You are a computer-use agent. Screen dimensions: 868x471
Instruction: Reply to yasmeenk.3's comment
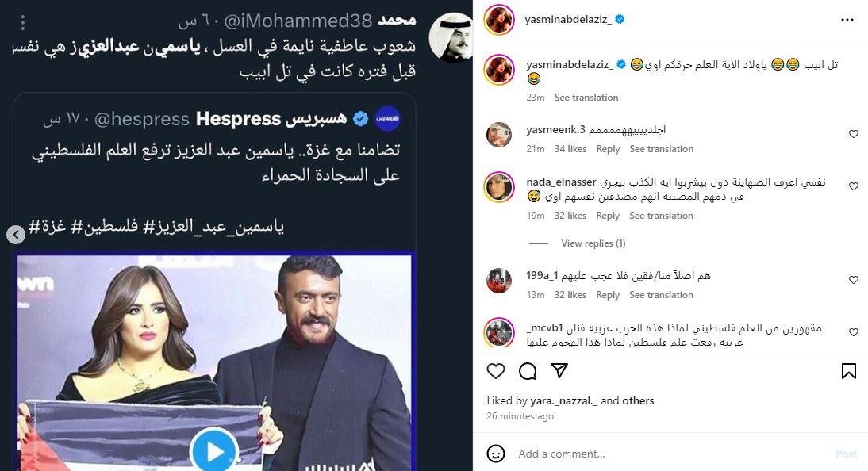coord(608,149)
